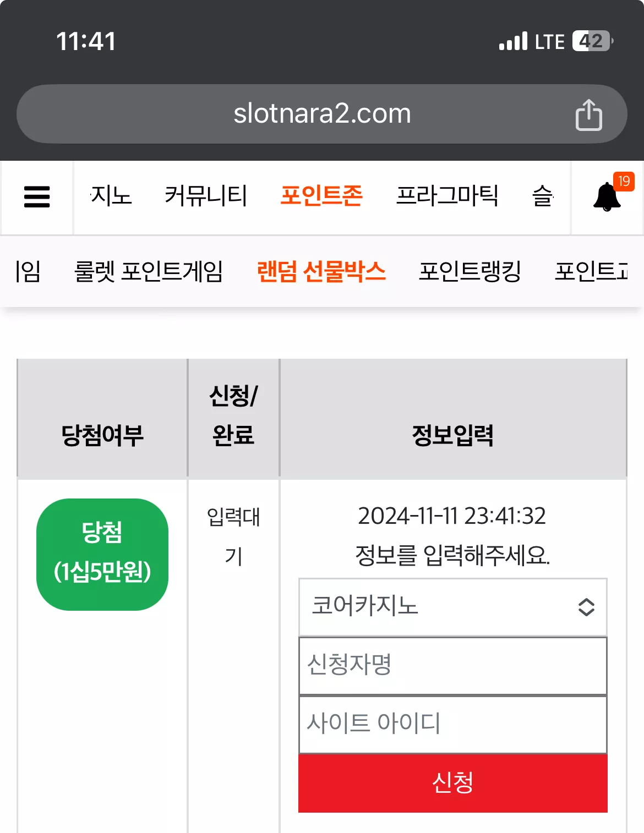Expand the 코어카지노 dropdown
644x833 pixels.
pos(452,607)
